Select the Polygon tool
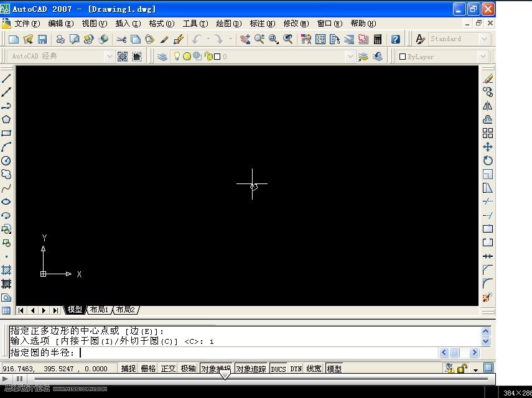Viewport: 532px width, 398px height. [x=7, y=118]
